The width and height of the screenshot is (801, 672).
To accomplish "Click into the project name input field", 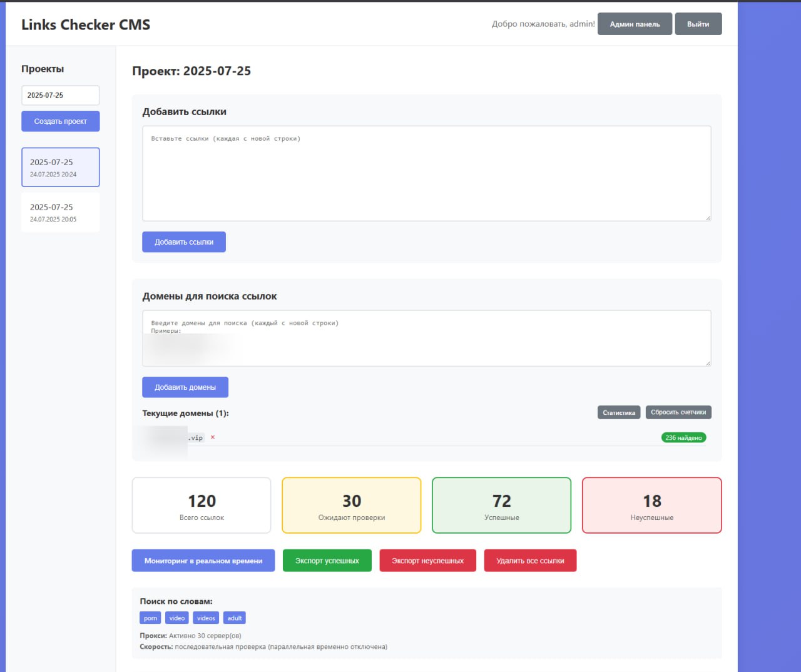I will pyautogui.click(x=60, y=95).
